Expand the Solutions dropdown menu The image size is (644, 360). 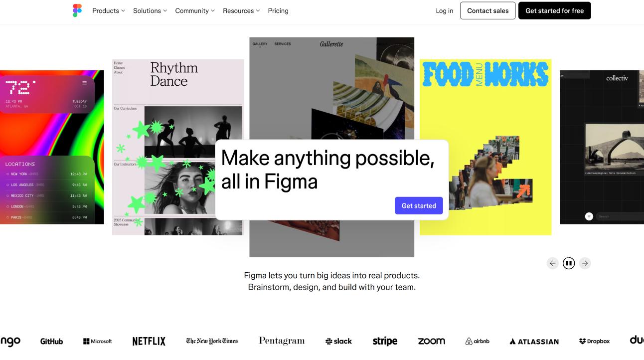coord(150,10)
